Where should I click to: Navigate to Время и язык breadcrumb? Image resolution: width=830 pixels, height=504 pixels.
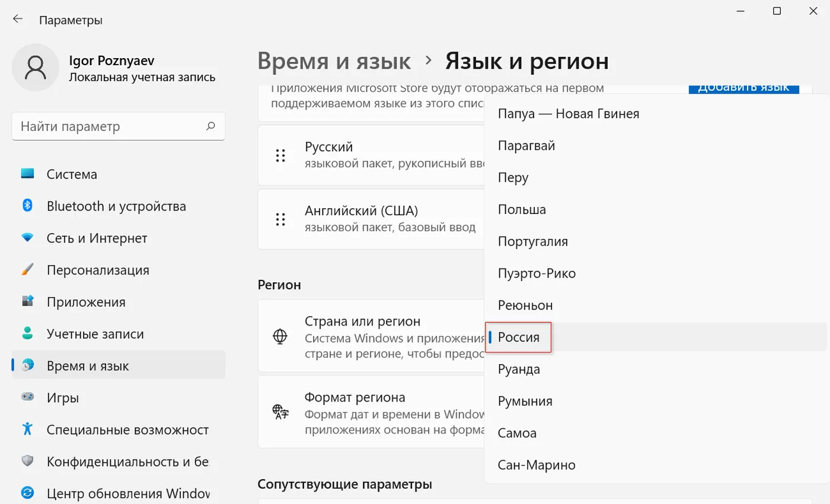coord(334,60)
